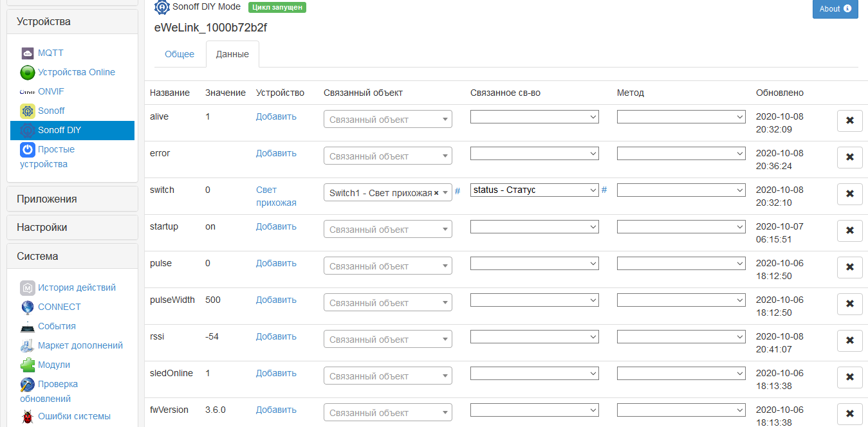This screenshot has height=427, width=868.
Task: Open История действий via its icon
Action: (x=27, y=288)
